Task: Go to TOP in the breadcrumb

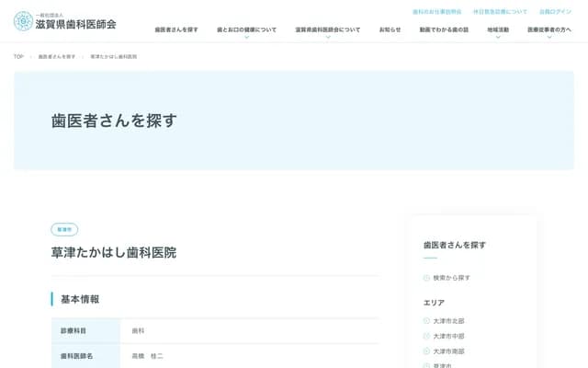Action: tap(18, 57)
